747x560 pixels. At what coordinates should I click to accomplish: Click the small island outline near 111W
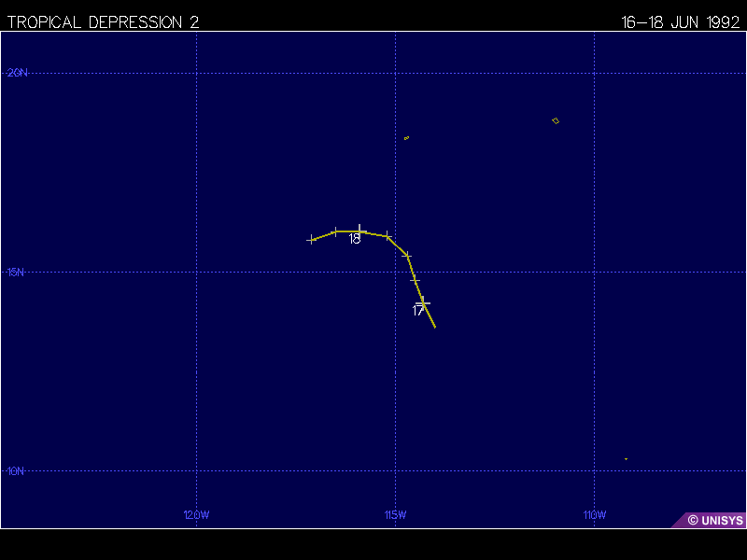tap(556, 120)
